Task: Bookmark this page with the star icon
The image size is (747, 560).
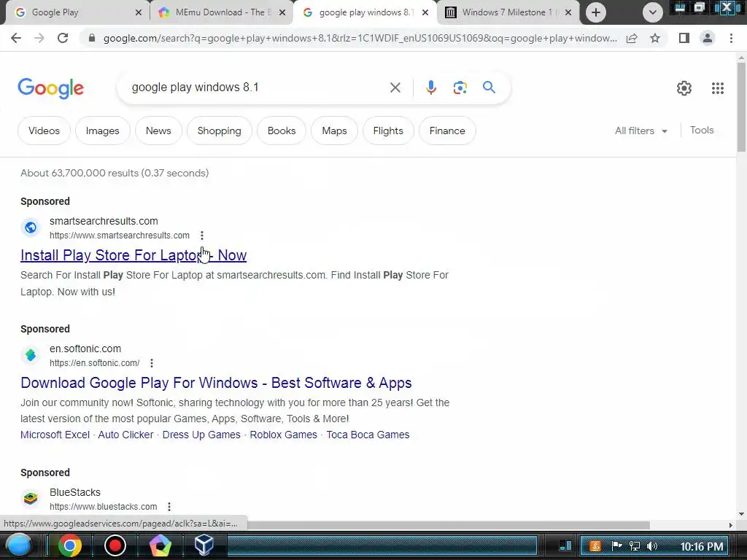Action: point(655,38)
